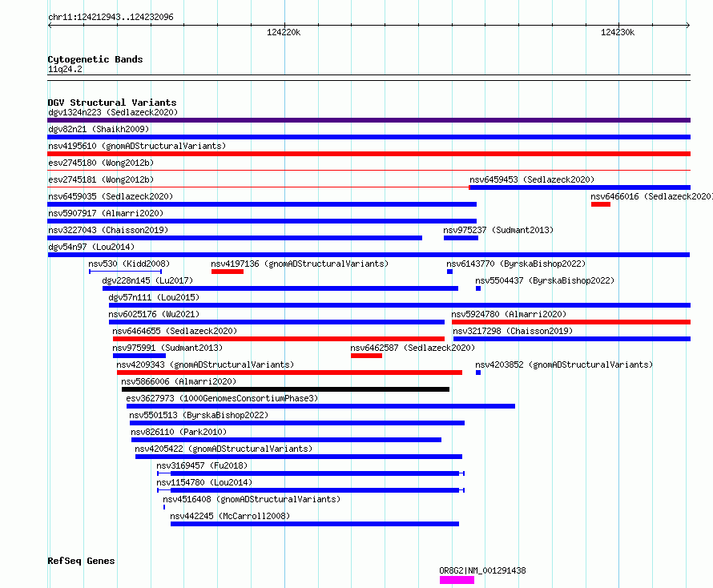Select the dgv82n21 Shaikh2009 variant label

pyautogui.click(x=99, y=129)
